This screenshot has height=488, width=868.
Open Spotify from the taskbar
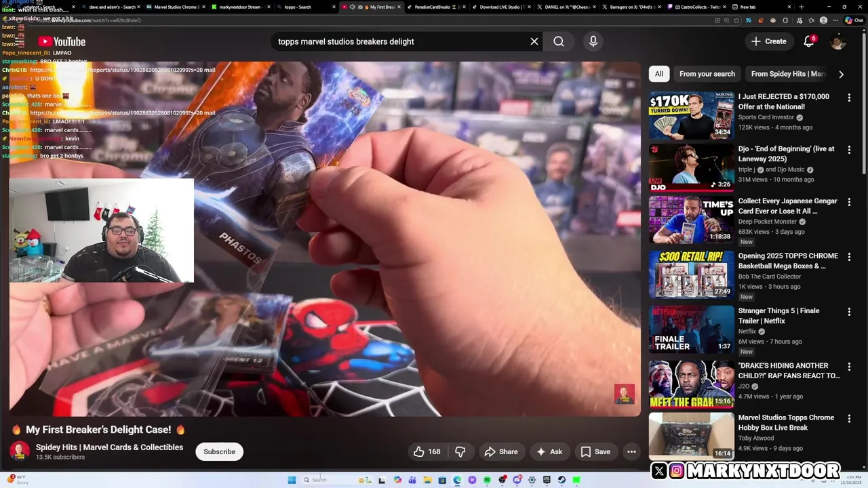pyautogui.click(x=487, y=480)
